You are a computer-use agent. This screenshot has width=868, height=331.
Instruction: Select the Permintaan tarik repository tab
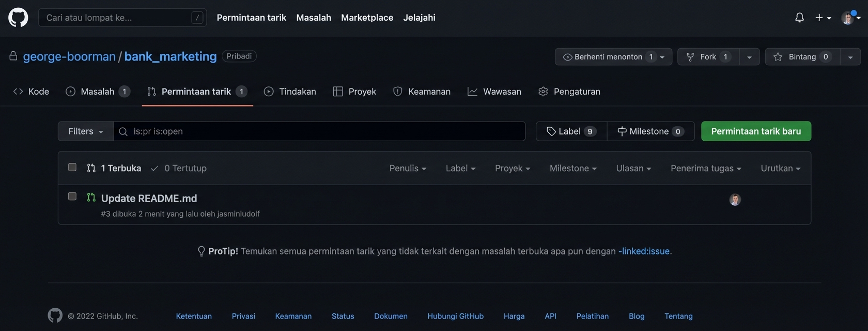point(197,92)
